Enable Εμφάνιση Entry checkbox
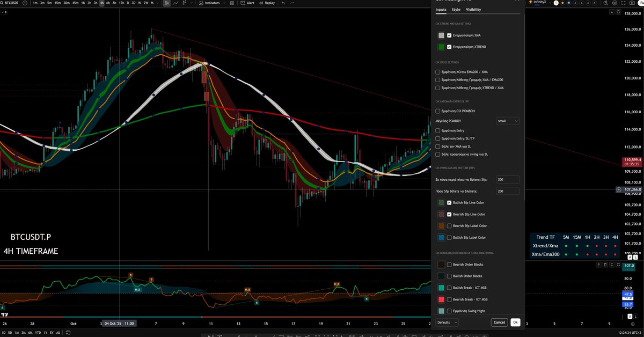Screen dimensions: 644x337 click(438, 131)
